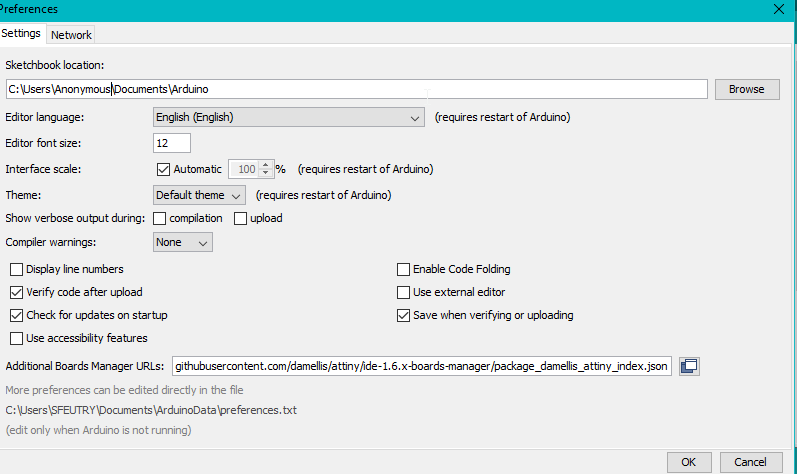Enable verbose output during upload
The width and height of the screenshot is (797, 474).
(x=240, y=218)
